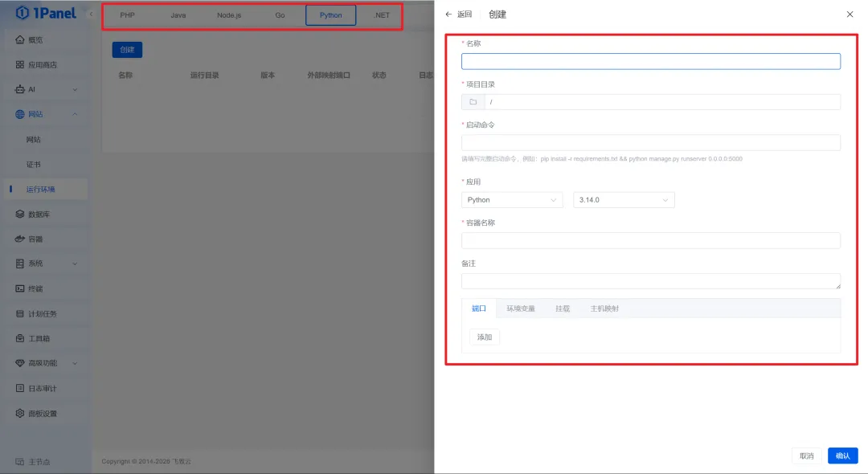
Task: Click the 返回 back arrow
Action: 448,14
